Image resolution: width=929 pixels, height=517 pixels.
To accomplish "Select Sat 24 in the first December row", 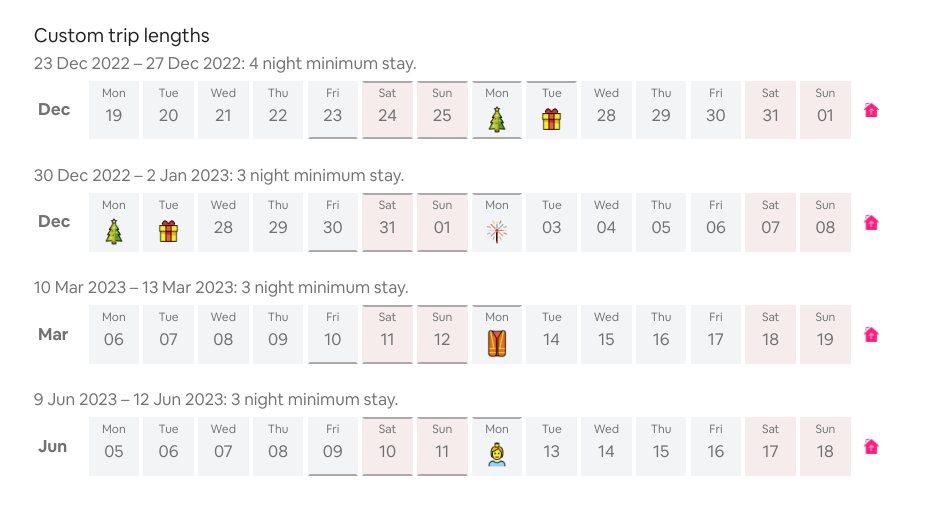I will 387,110.
